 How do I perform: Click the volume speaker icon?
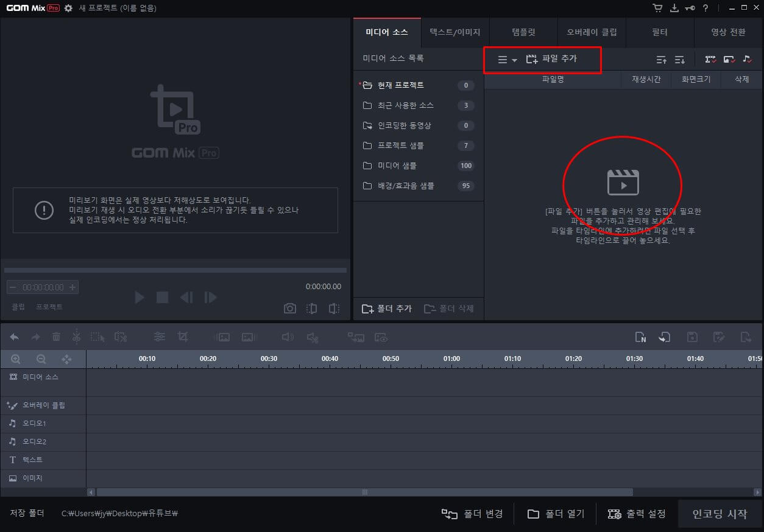tap(288, 337)
